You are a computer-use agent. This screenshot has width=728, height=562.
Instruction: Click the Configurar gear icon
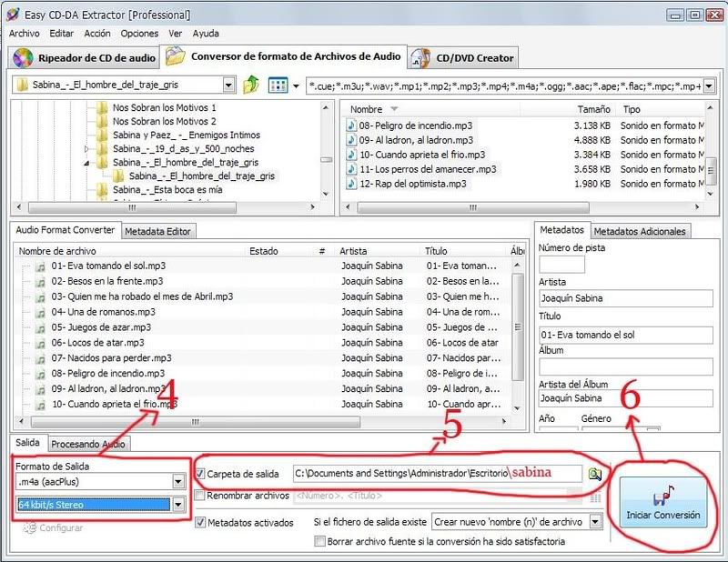pyautogui.click(x=29, y=527)
